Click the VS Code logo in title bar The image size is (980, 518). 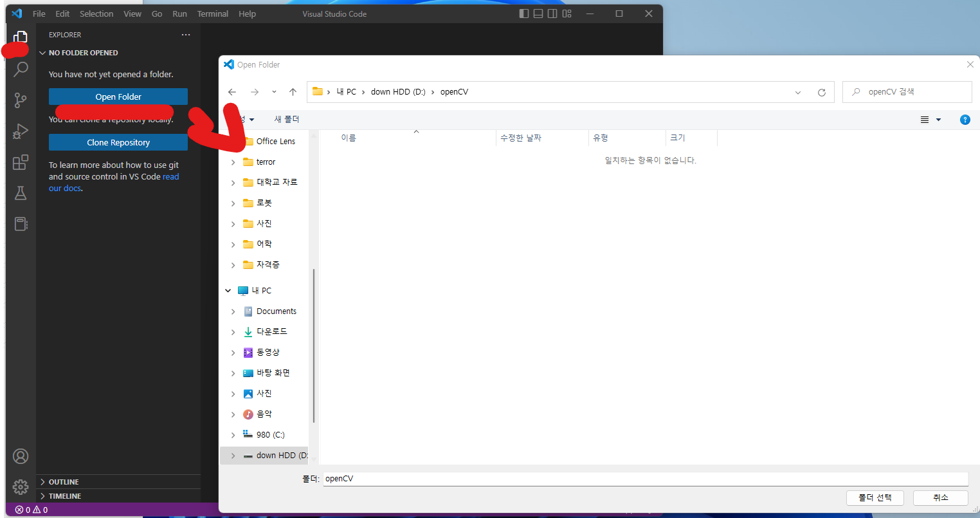point(17,14)
